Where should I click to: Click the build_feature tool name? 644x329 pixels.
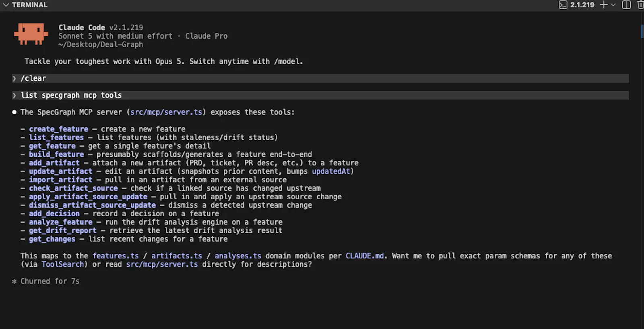pyautogui.click(x=56, y=154)
